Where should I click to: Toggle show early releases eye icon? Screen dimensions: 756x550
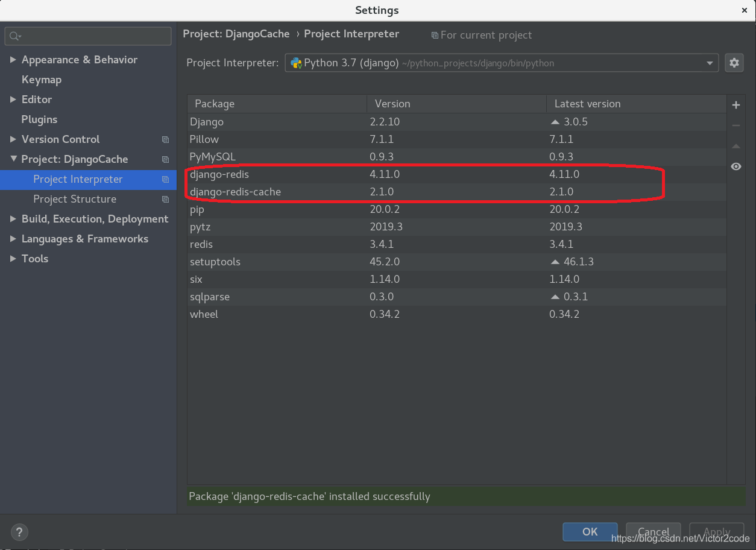tap(736, 166)
